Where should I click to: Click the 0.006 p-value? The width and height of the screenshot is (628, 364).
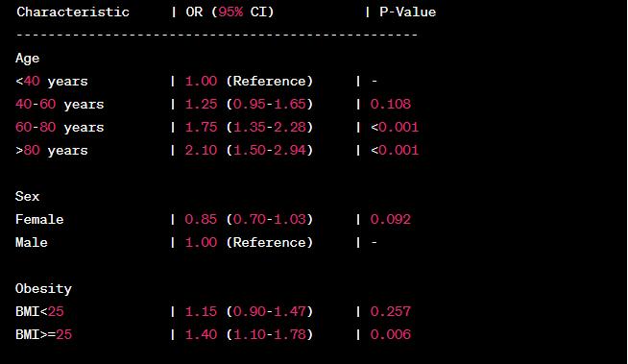[x=391, y=335]
